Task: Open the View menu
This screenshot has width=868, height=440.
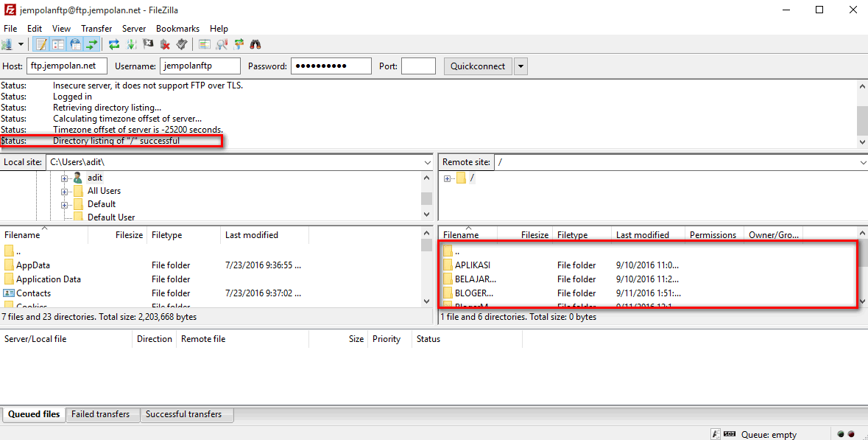Action: pyautogui.click(x=61, y=28)
